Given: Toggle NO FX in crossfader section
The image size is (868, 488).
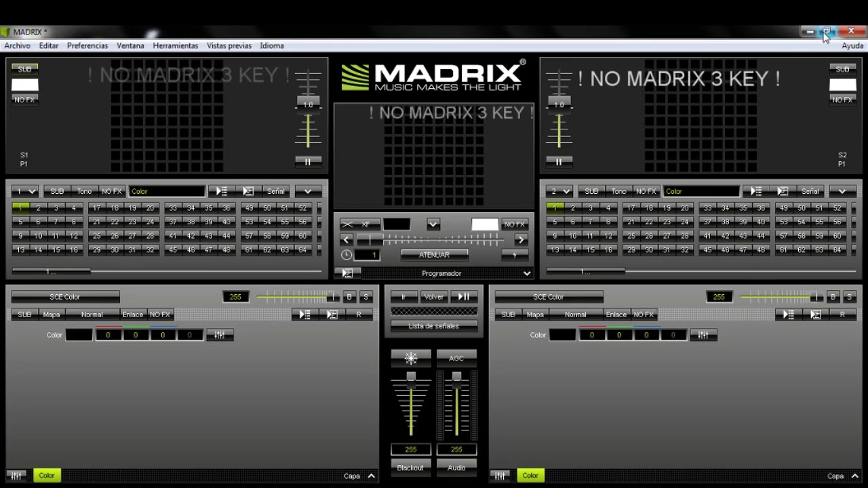Looking at the screenshot, I should pos(515,224).
